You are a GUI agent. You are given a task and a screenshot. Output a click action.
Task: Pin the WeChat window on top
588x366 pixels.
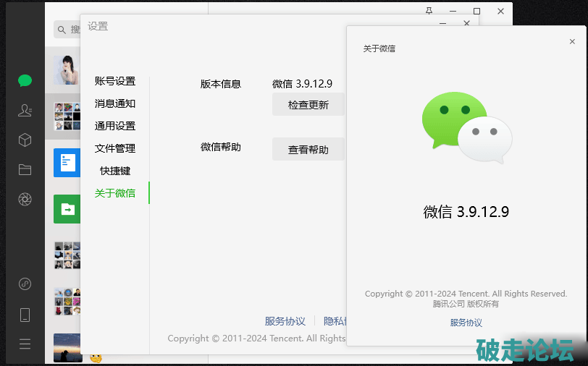[x=429, y=11]
